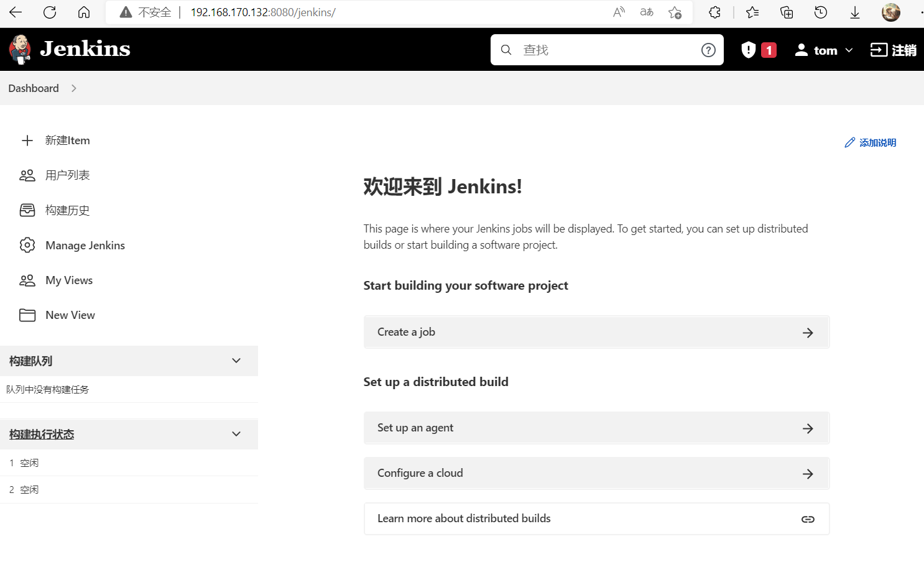This screenshot has height=562, width=924.
Task: Open the red alert badge showing 1
Action: (769, 50)
